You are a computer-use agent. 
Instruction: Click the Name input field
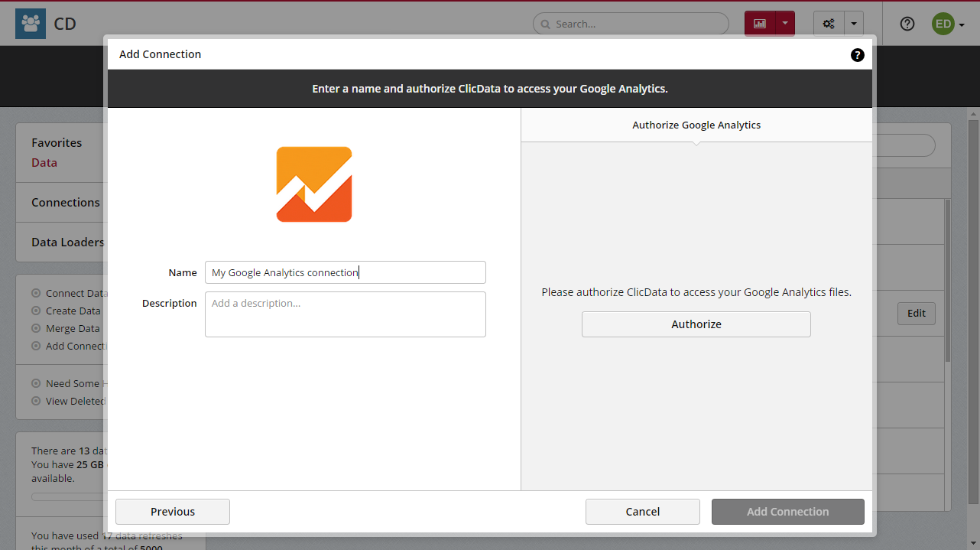point(346,272)
